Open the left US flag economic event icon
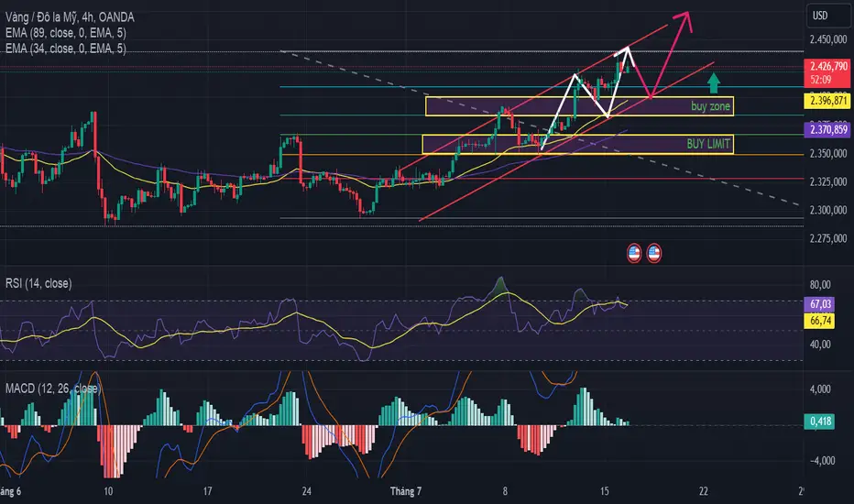The height and width of the screenshot is (504, 854). [634, 253]
